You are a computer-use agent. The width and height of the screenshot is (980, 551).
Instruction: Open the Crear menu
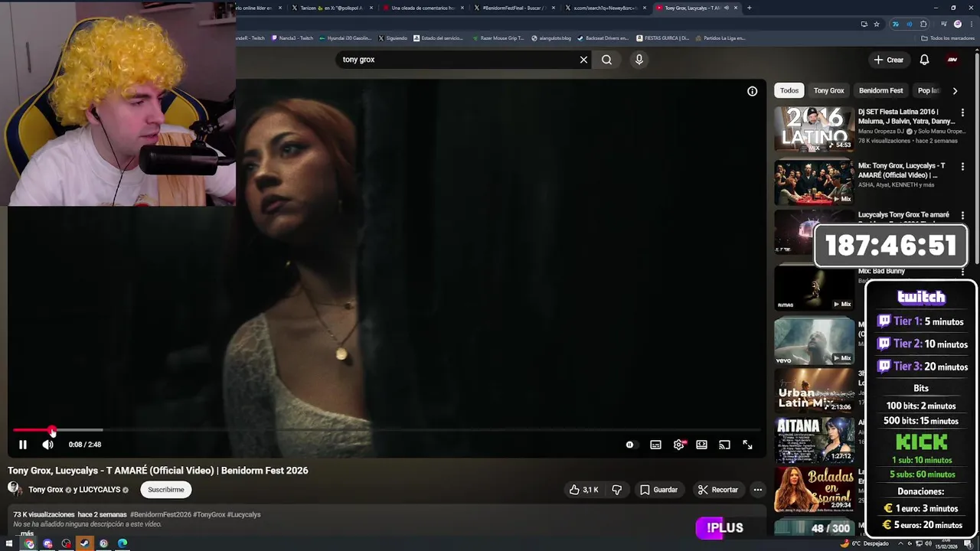pyautogui.click(x=889, y=60)
